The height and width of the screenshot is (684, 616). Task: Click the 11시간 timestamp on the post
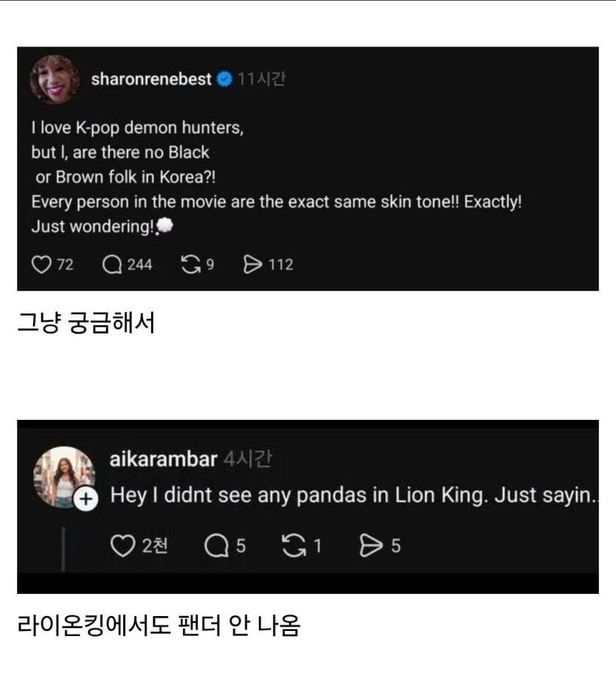261,80
